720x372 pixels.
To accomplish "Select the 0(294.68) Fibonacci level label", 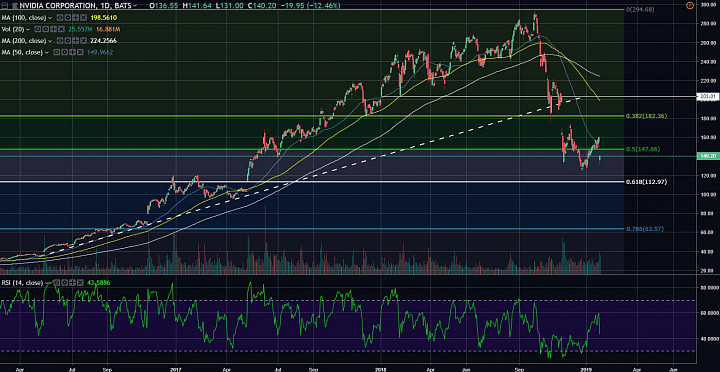I will (x=640, y=9).
